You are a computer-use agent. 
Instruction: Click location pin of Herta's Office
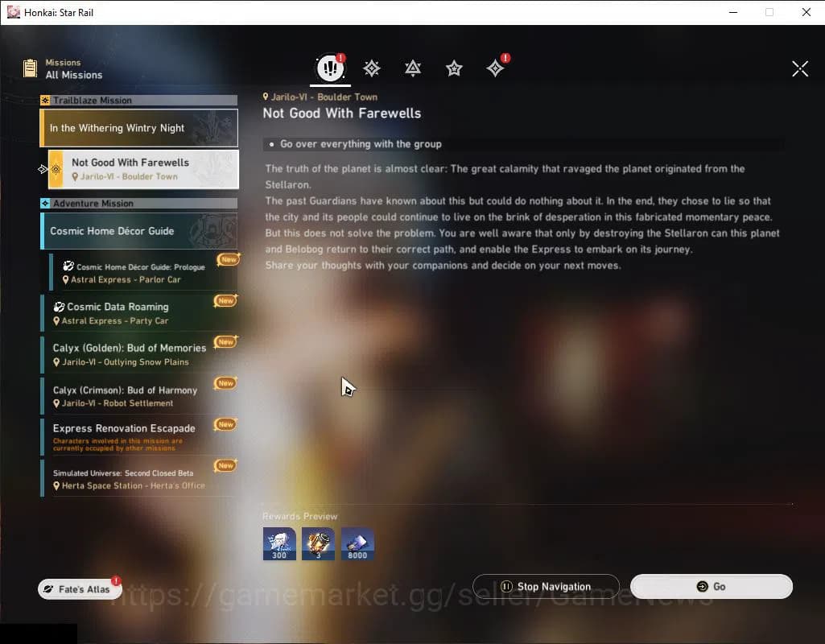pos(56,486)
